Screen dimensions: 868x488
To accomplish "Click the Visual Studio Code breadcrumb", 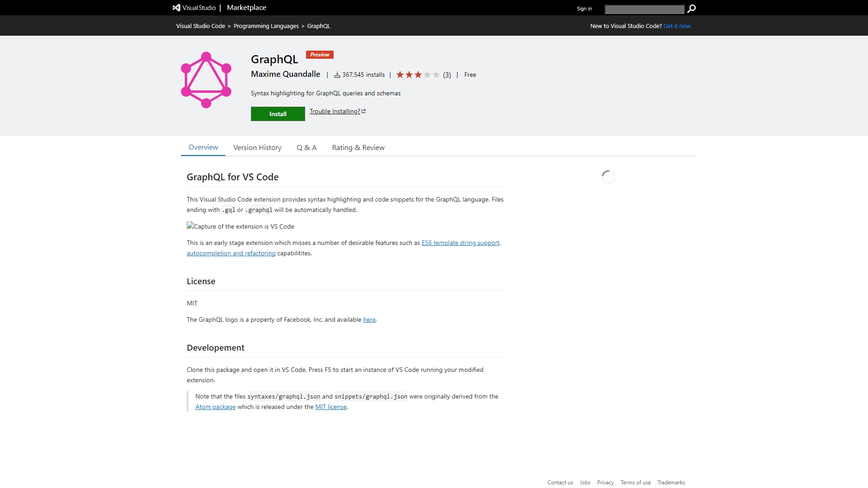I will [x=201, y=26].
